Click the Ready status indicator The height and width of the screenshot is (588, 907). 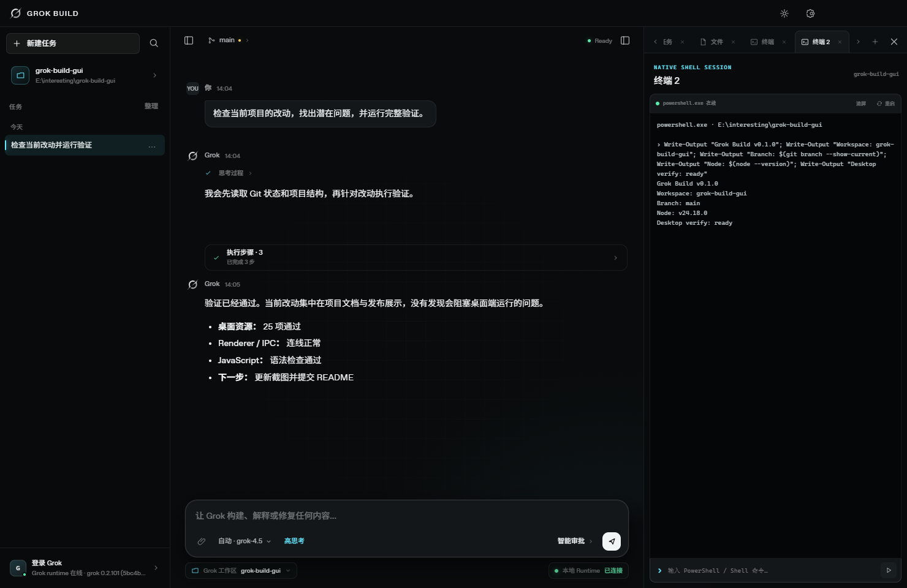pyautogui.click(x=600, y=41)
